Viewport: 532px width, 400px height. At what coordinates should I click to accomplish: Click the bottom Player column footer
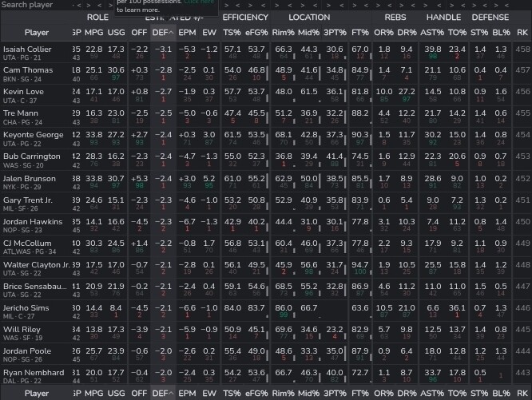point(36,393)
